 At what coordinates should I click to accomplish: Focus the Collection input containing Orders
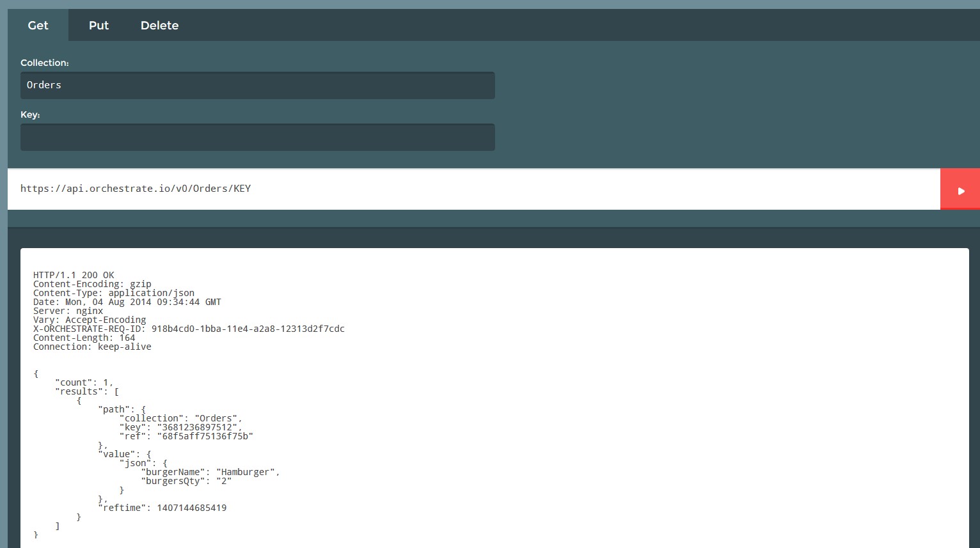257,85
